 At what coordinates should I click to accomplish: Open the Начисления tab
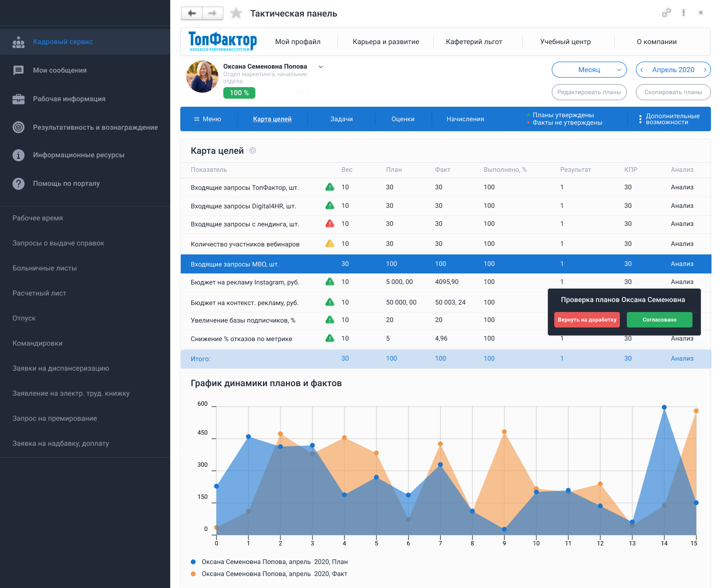(x=465, y=119)
